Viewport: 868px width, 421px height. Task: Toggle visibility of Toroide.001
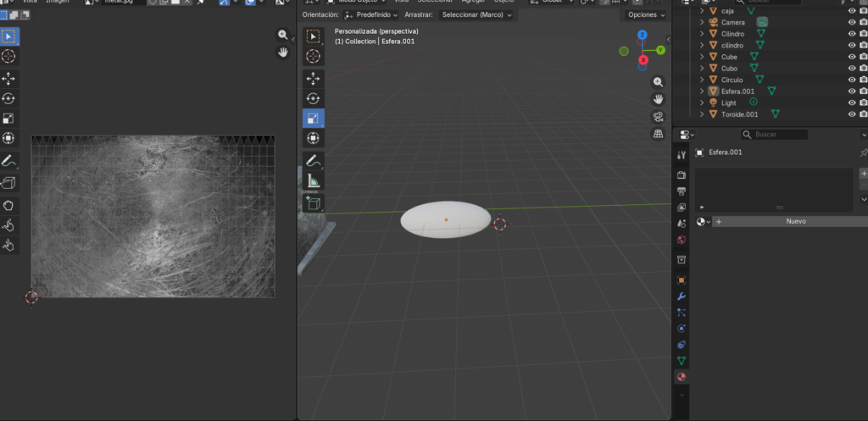(x=852, y=114)
